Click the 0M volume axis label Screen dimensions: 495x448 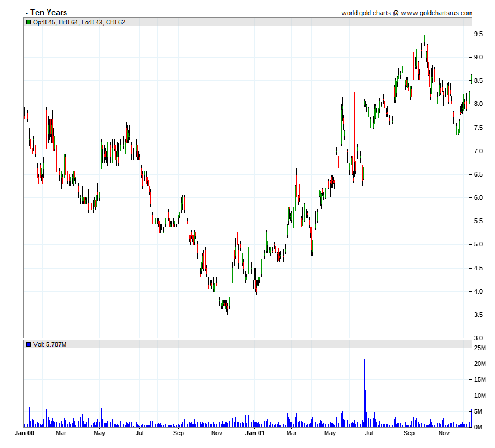(x=478, y=428)
